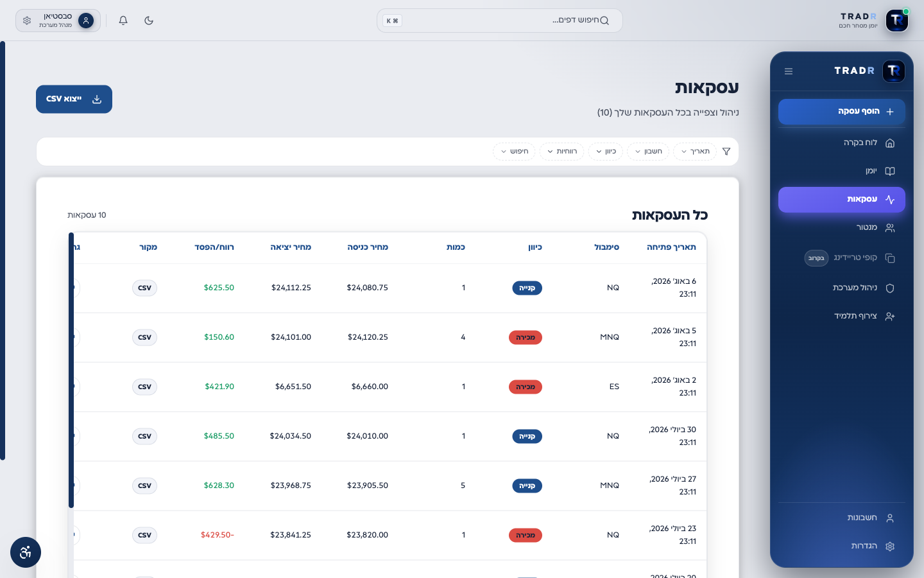Click the loss value $429.50-
924x578 pixels.
[x=218, y=535]
